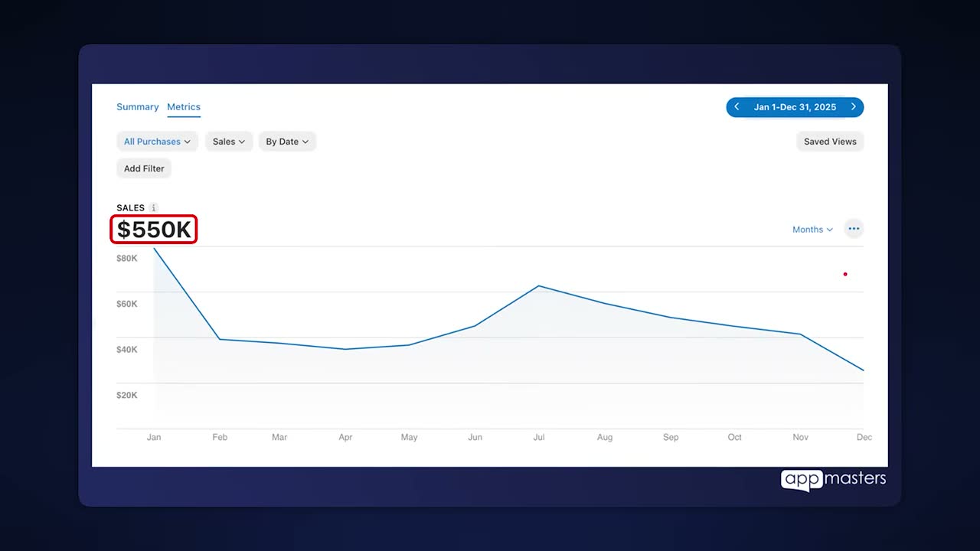Click the Oct month label
Image resolution: width=980 pixels, height=551 pixels.
coord(735,438)
